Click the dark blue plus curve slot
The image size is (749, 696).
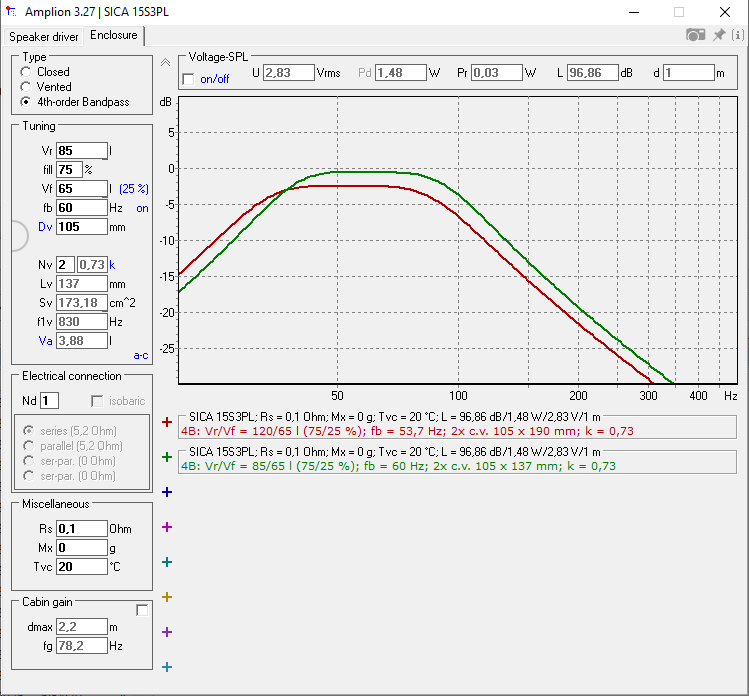(x=167, y=492)
